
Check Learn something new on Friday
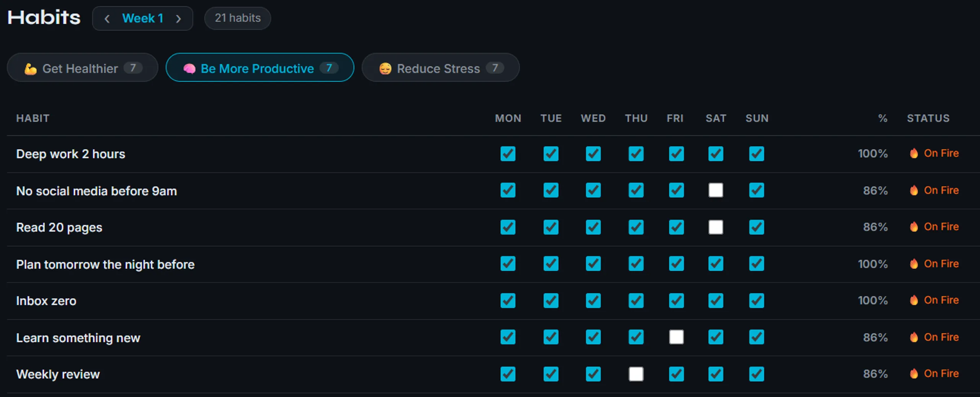point(676,337)
